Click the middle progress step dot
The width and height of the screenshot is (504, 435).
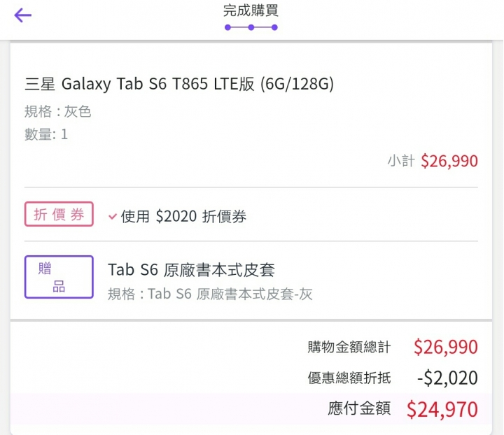(x=251, y=28)
